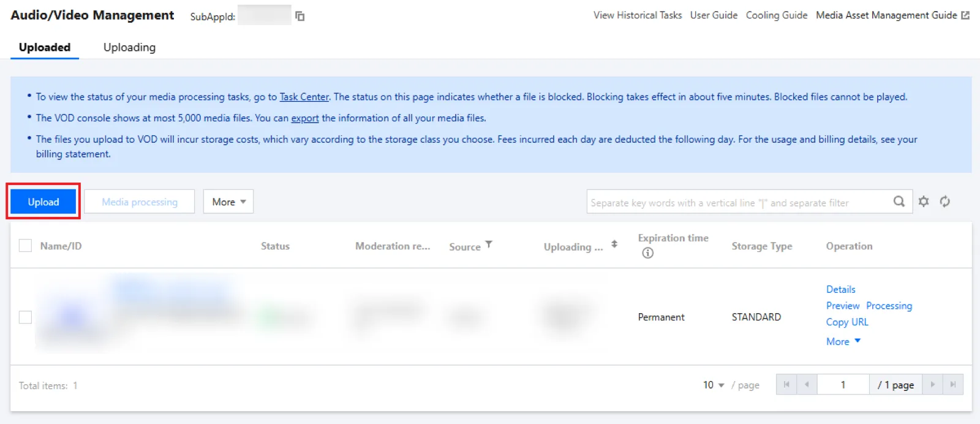Click the export link in the notice

305,118
